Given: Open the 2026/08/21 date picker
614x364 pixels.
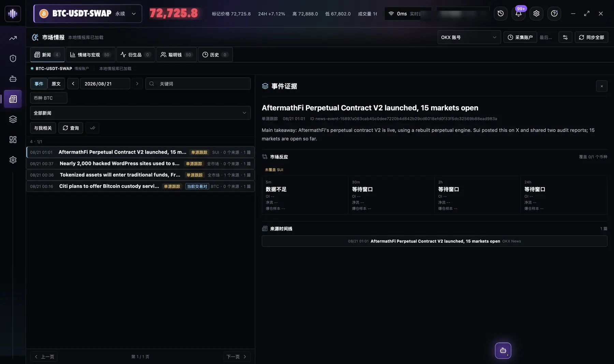Looking at the screenshot, I should [105, 84].
